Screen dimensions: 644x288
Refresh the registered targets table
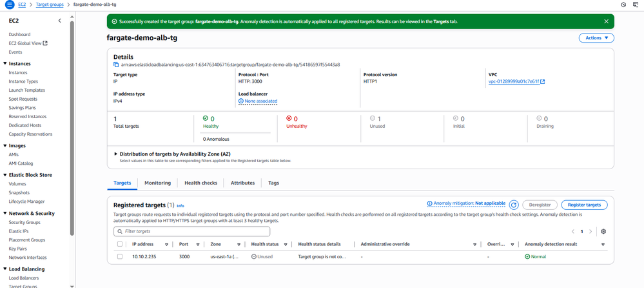514,205
